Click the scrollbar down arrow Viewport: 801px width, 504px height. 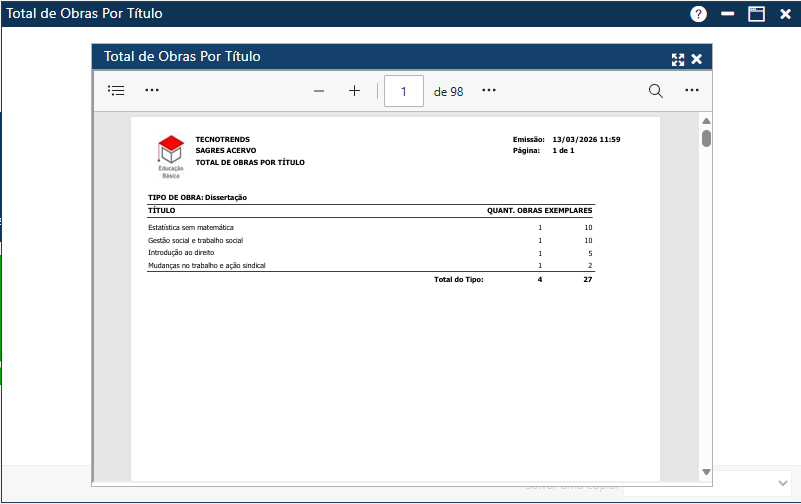coord(706,471)
